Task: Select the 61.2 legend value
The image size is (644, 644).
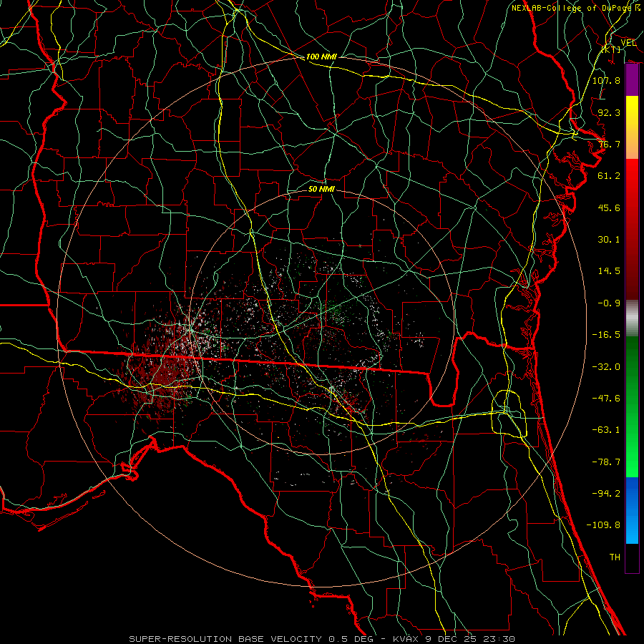Action: [x=609, y=176]
